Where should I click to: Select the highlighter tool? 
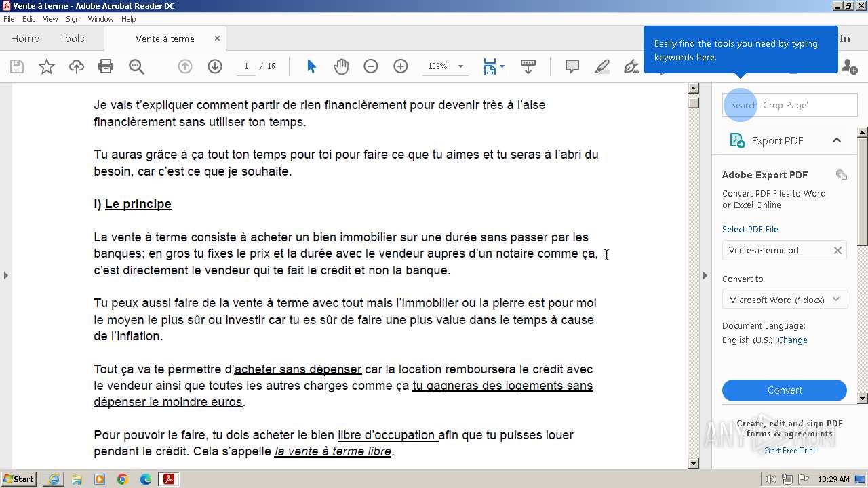click(602, 66)
